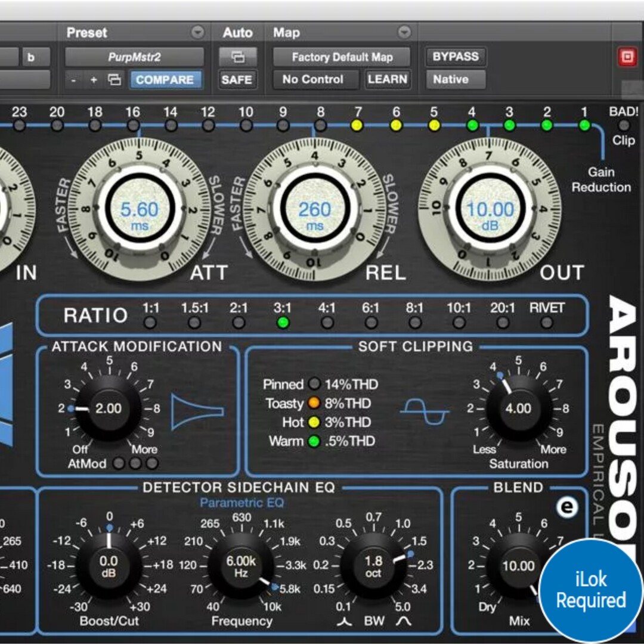Click the Toasty 8% THD indicator
The width and height of the screenshot is (644, 644).
tap(314, 403)
